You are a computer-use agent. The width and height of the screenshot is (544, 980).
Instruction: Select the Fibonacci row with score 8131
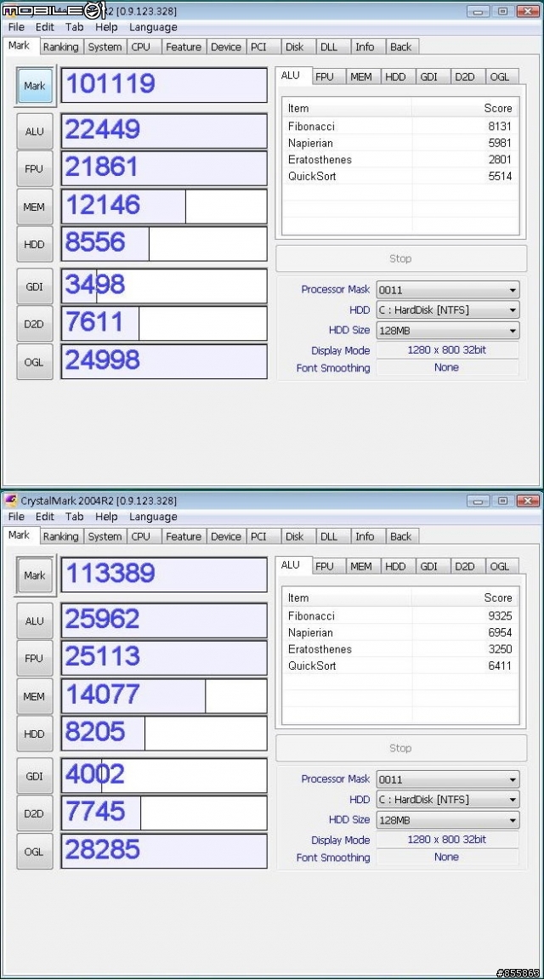click(400, 127)
